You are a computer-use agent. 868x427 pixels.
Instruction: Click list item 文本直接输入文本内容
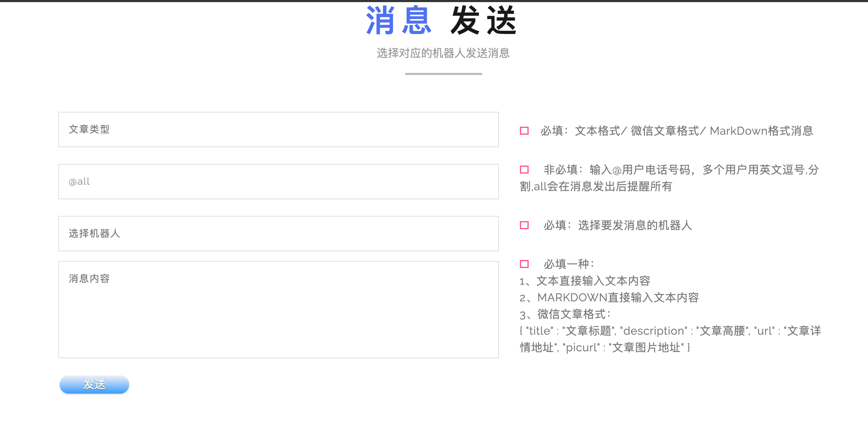click(585, 281)
